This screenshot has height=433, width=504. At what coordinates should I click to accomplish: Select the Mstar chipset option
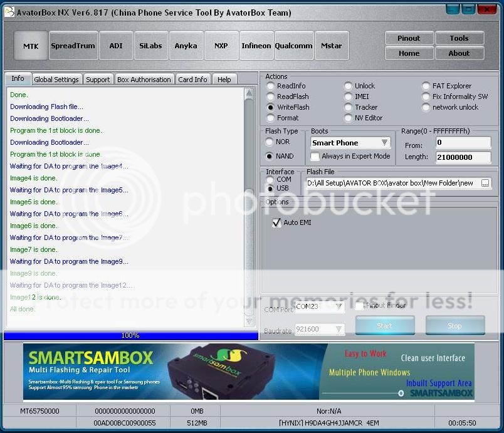coord(332,45)
